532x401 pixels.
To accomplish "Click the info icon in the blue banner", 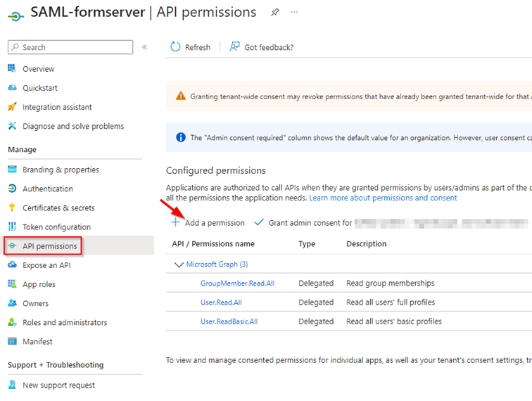I will [181, 137].
